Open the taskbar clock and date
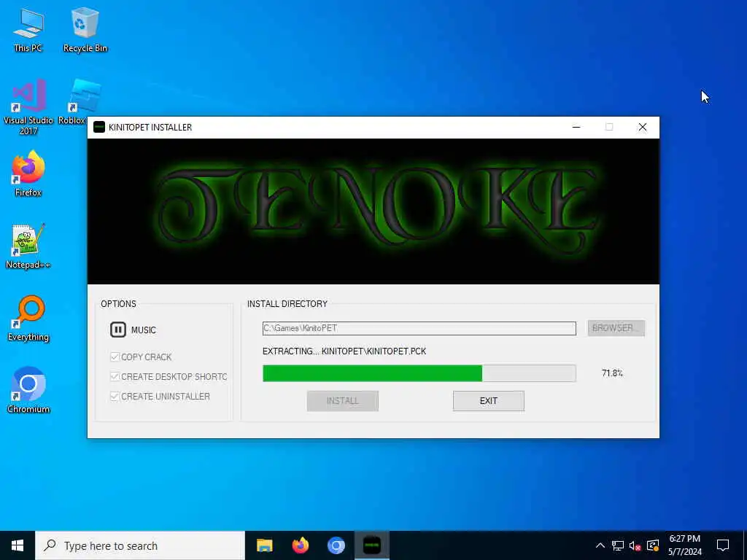Screen dimensions: 747x560 [x=684, y=545]
